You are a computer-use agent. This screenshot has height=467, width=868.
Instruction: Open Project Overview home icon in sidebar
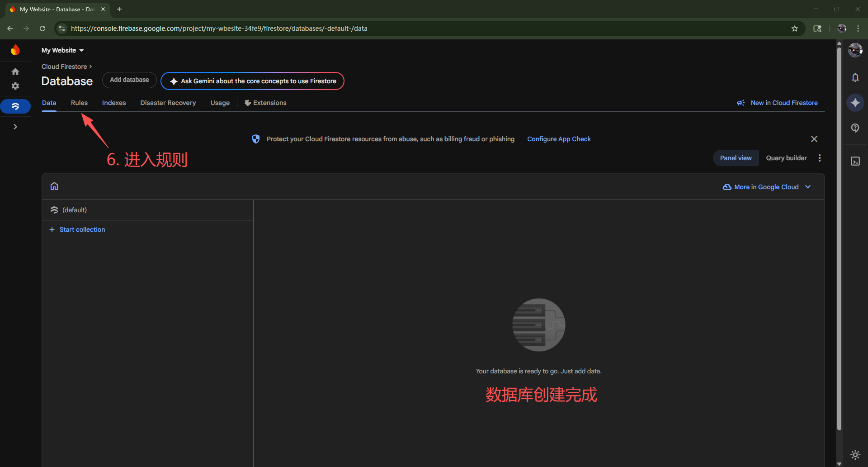pyautogui.click(x=15, y=71)
